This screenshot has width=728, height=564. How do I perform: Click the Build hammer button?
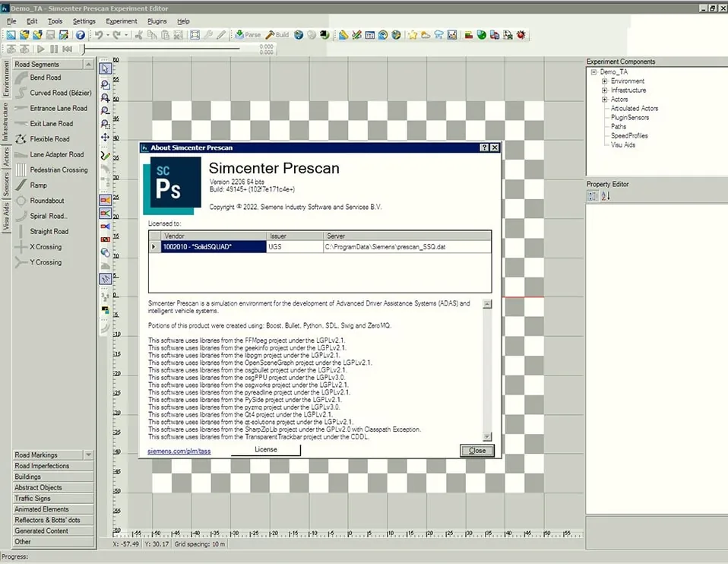[277, 35]
